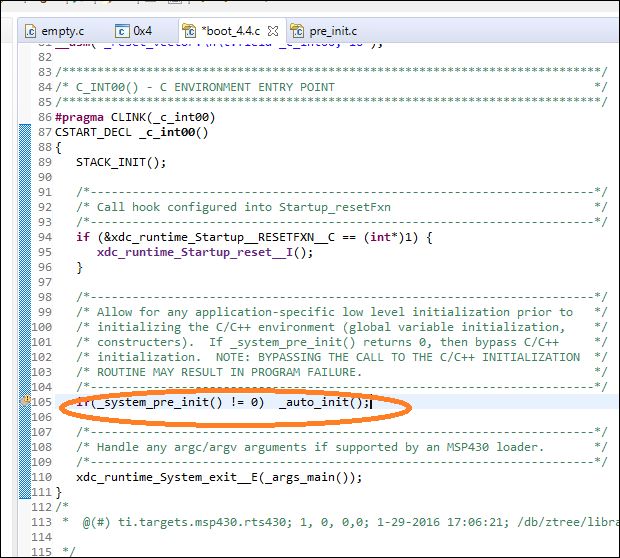The height and width of the screenshot is (558, 620).
Task: Click the closing brace on line 111
Action: 59,492
